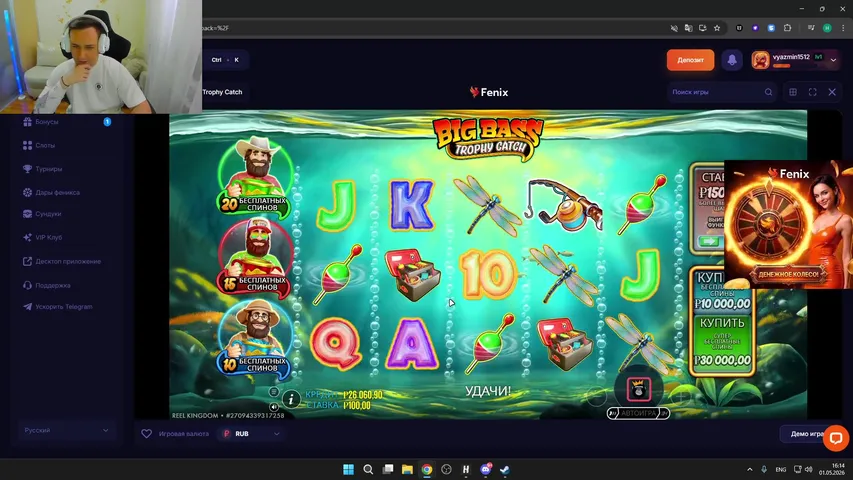Open notifications bell icon
This screenshot has height=480, width=853.
pos(732,60)
